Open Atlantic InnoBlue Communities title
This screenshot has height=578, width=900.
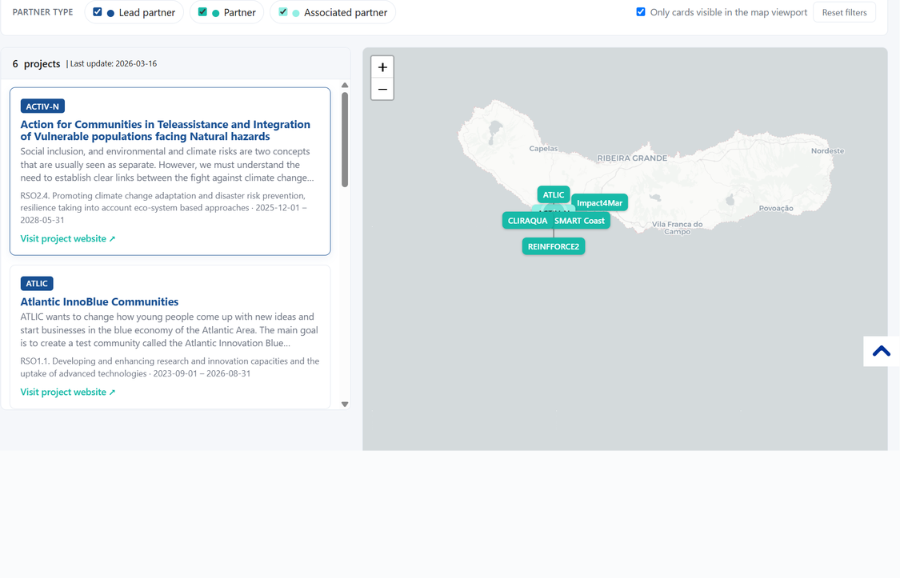pos(99,301)
